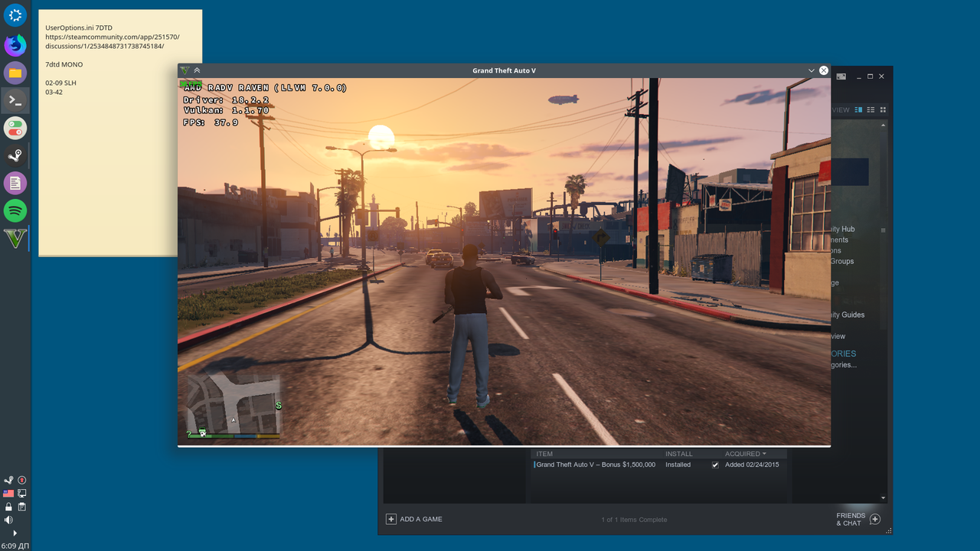Click the 'Installed' status text
980x551 pixels.
click(x=678, y=465)
